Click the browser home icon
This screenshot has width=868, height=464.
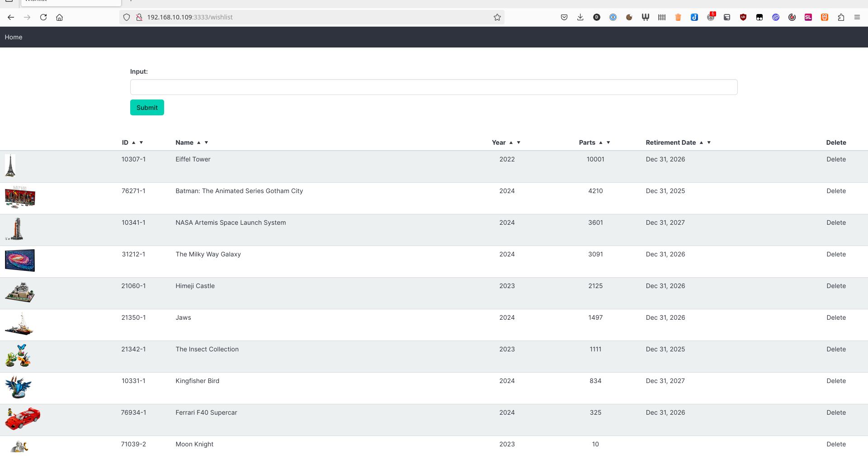coord(59,17)
